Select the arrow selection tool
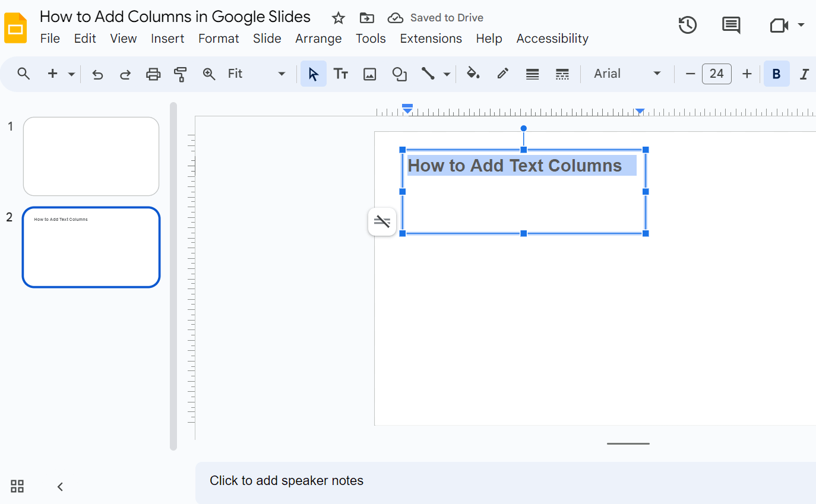This screenshot has height=504, width=816. coord(313,74)
